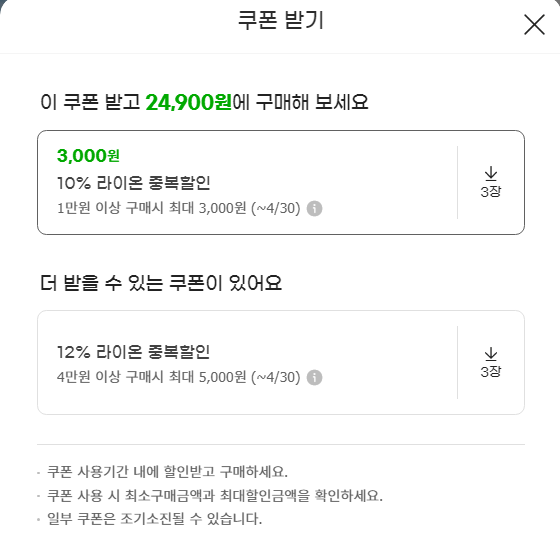Open info icon beside 최대 3,000원 condition
560x556 pixels.
[x=314, y=208]
